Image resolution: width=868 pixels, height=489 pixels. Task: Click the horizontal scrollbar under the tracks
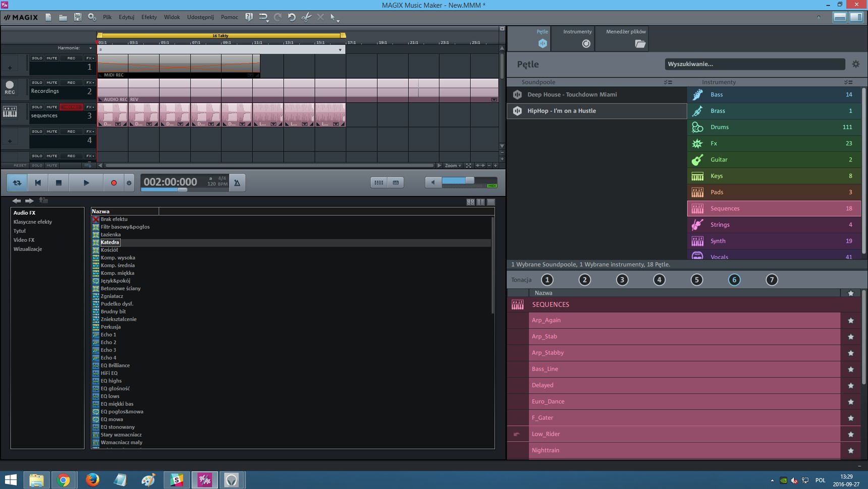(x=269, y=166)
